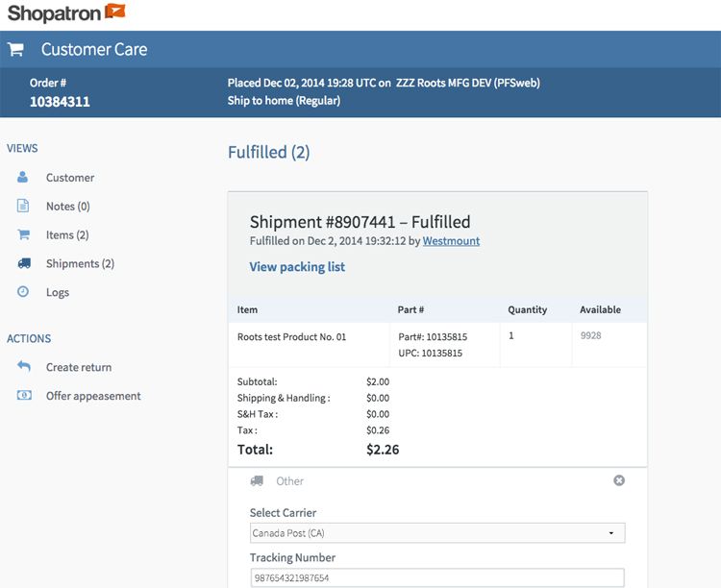Image resolution: width=721 pixels, height=588 pixels.
Task: Click the Westmount link
Action: (x=451, y=241)
